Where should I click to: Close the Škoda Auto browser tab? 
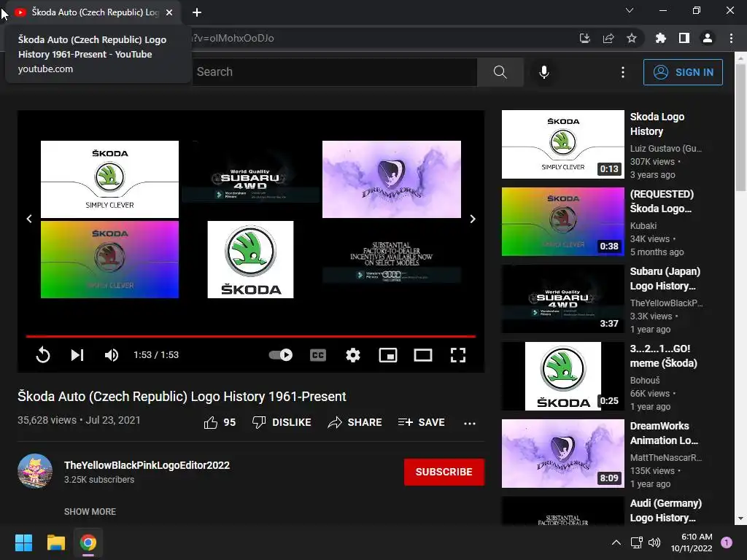coord(169,12)
